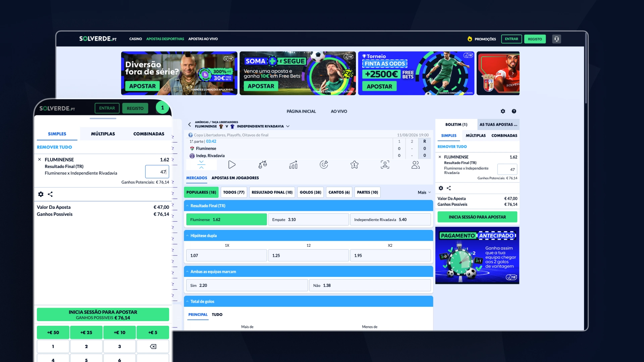The height and width of the screenshot is (362, 644).
Task: Select Empate 3.10 odds
Action: pyautogui.click(x=309, y=220)
